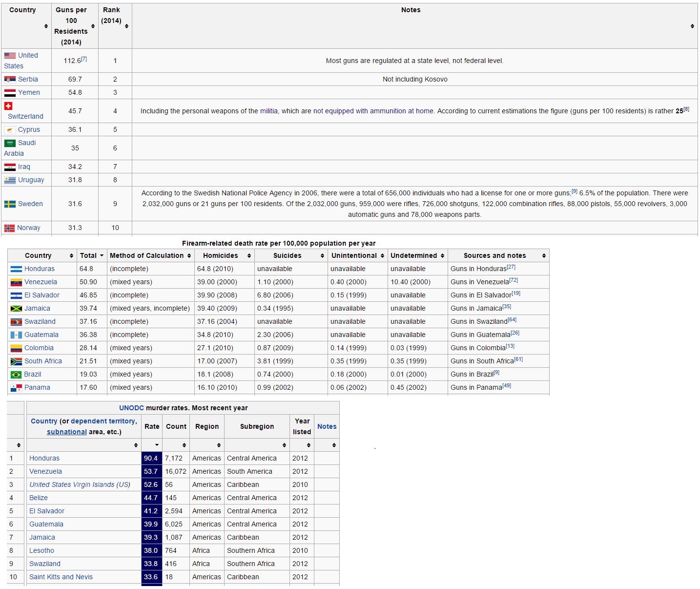Click the Venezuela flag in death rate table
Screen dimensions: 700x589
[x=16, y=282]
